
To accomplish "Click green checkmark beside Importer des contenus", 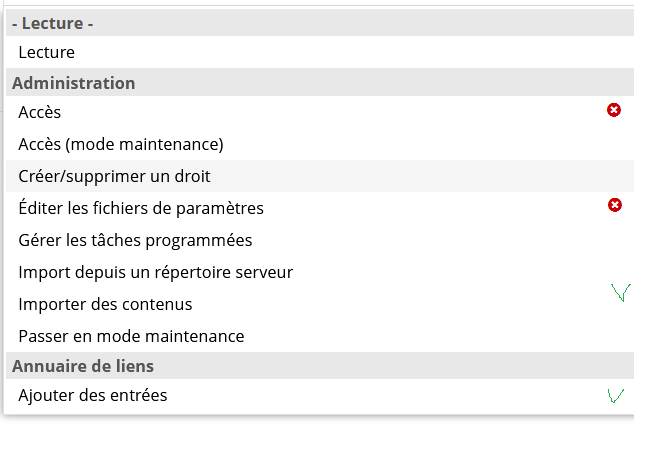I will tap(621, 293).
